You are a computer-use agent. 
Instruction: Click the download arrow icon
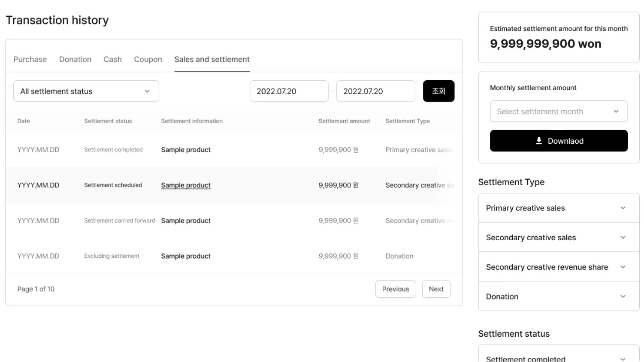point(539,141)
